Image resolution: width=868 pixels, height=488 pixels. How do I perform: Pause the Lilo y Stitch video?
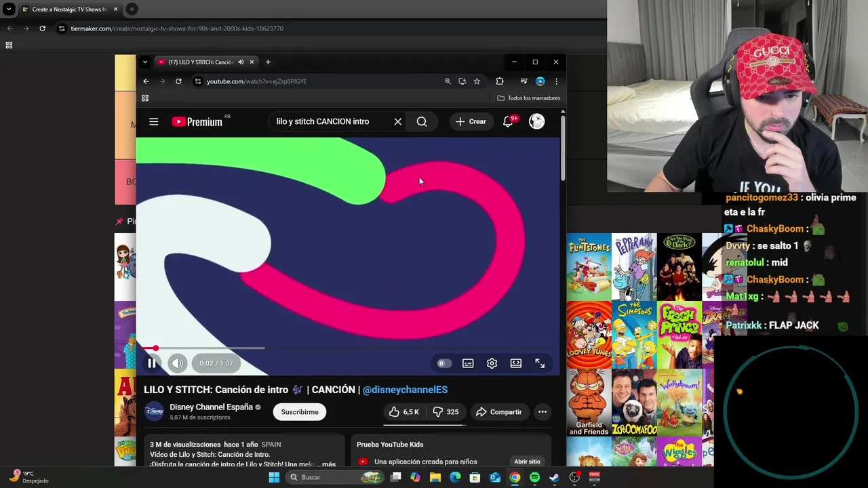point(152,363)
